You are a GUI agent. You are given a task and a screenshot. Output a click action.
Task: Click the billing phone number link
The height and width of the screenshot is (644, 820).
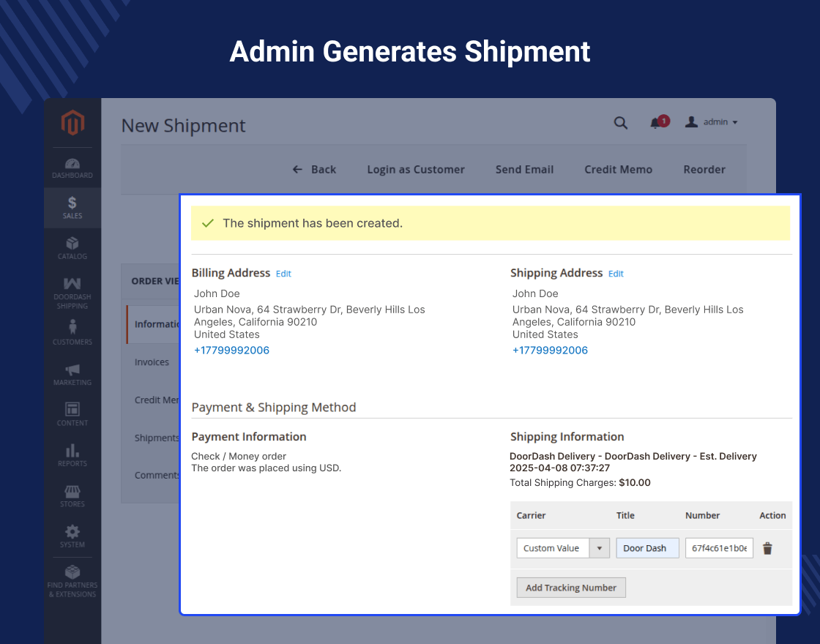click(231, 351)
